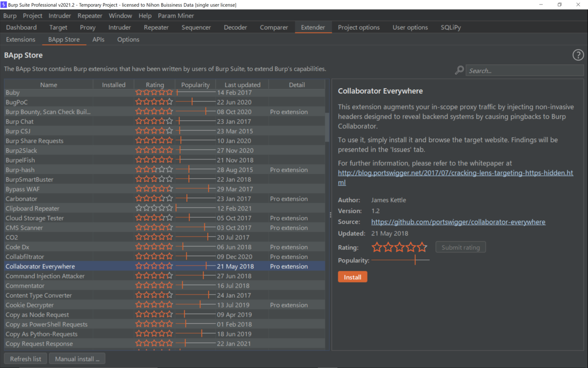Open the BApp Store help icon
Screen dimensions: 588x368
tap(578, 55)
